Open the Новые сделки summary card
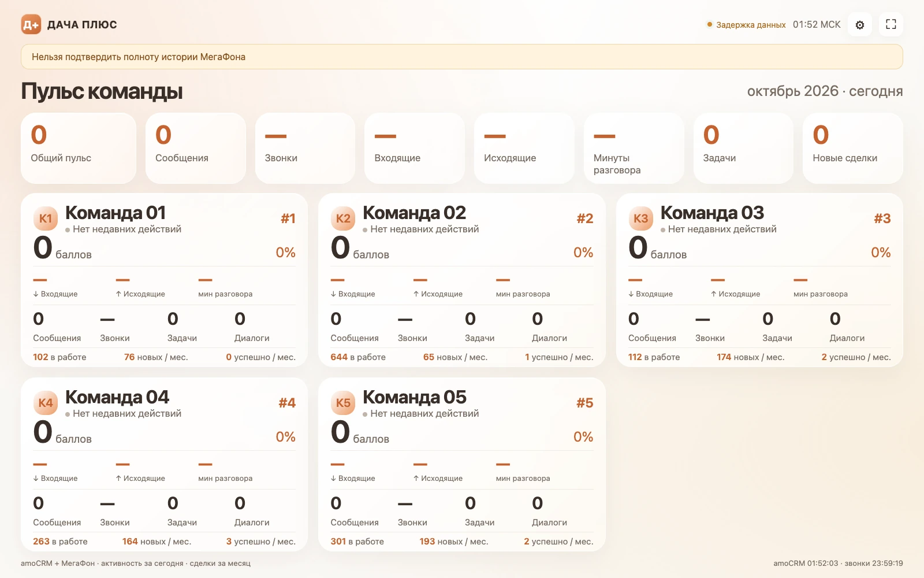 pyautogui.click(x=852, y=148)
